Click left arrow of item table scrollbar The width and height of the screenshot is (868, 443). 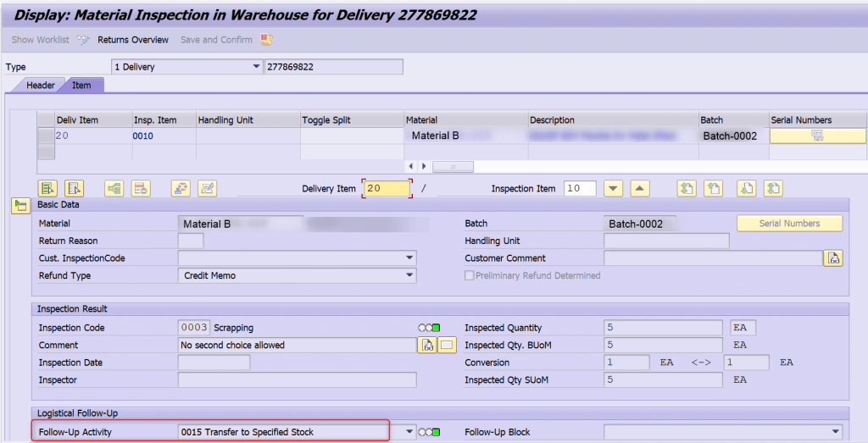click(x=411, y=166)
